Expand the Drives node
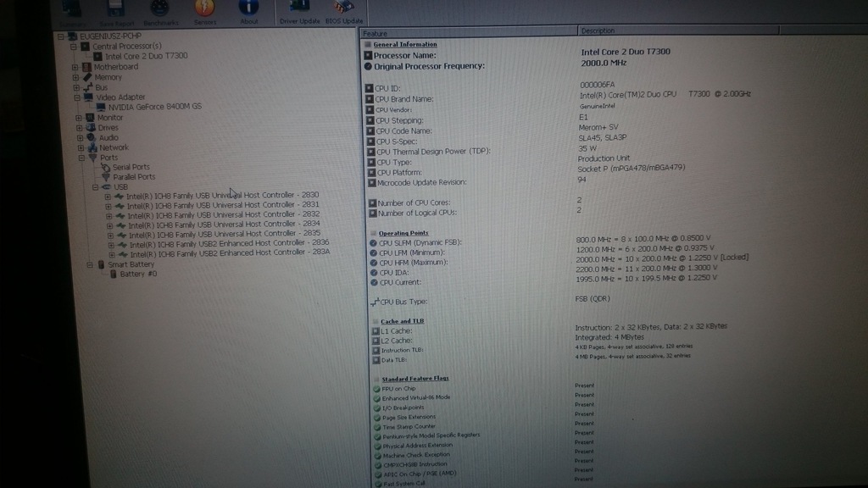The width and height of the screenshot is (868, 488). pos(79,128)
